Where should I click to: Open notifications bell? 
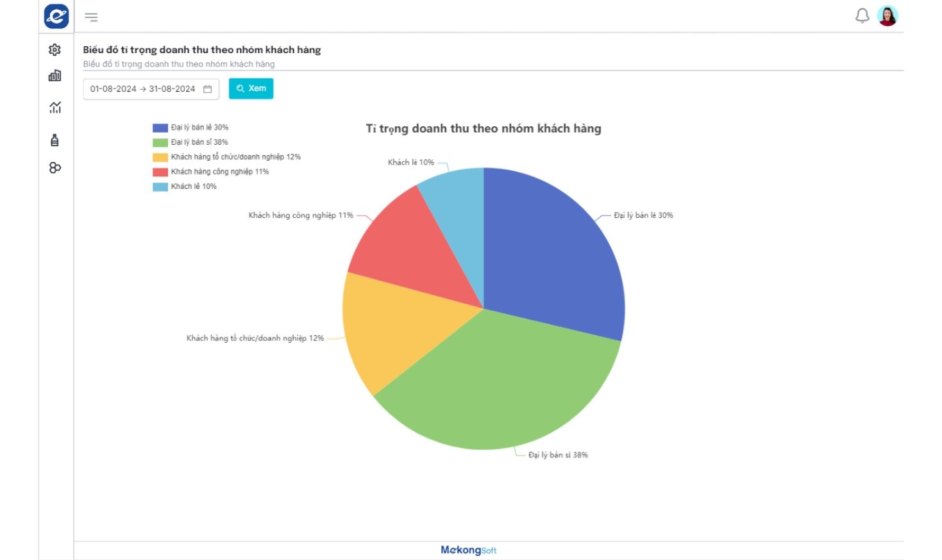(x=862, y=16)
